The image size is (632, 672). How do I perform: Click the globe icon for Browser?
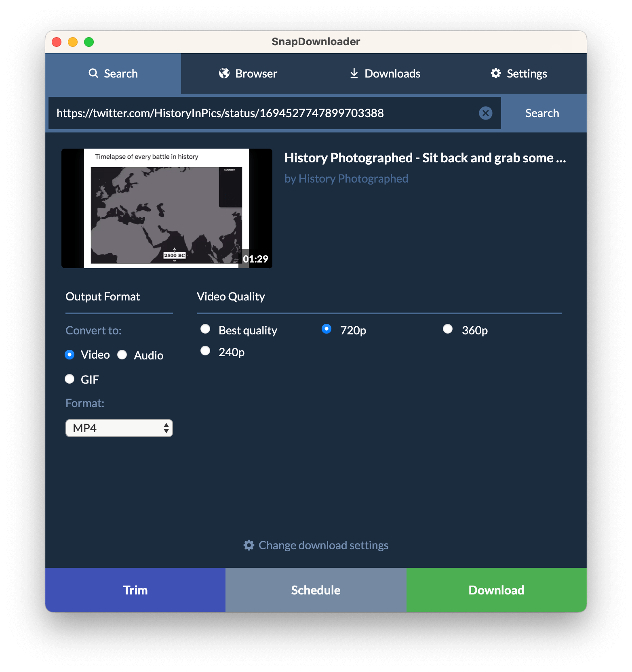[x=224, y=73]
